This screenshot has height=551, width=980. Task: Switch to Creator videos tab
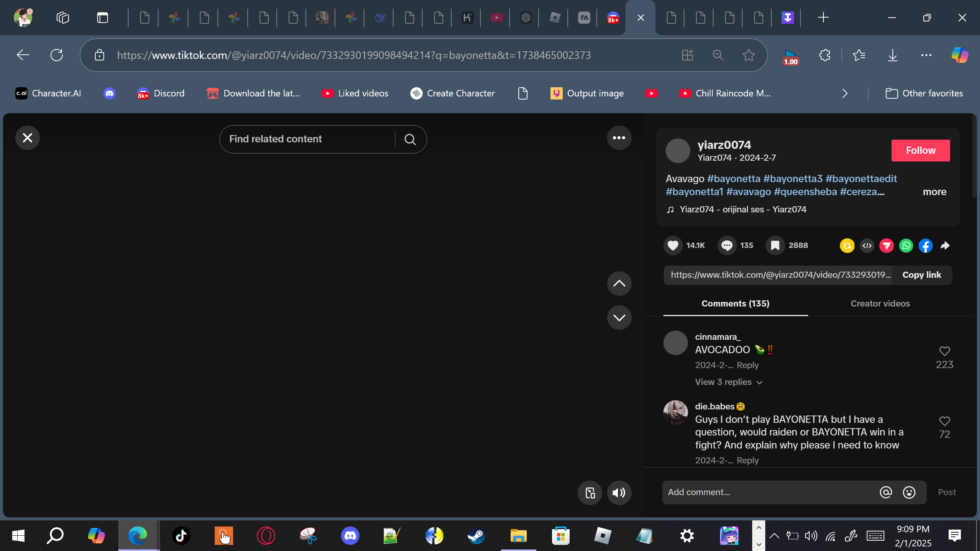pyautogui.click(x=880, y=303)
